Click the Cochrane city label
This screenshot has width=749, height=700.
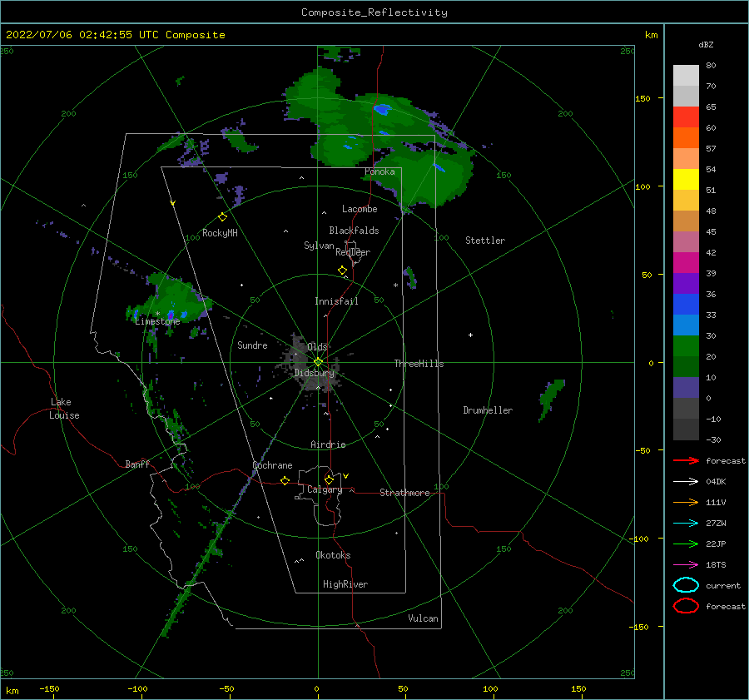tap(272, 465)
